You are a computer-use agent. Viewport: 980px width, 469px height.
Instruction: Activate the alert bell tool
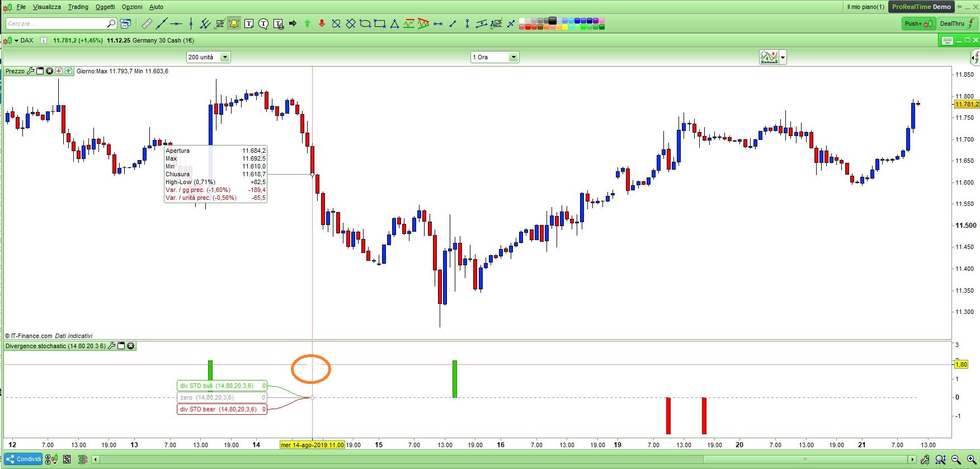click(x=234, y=24)
